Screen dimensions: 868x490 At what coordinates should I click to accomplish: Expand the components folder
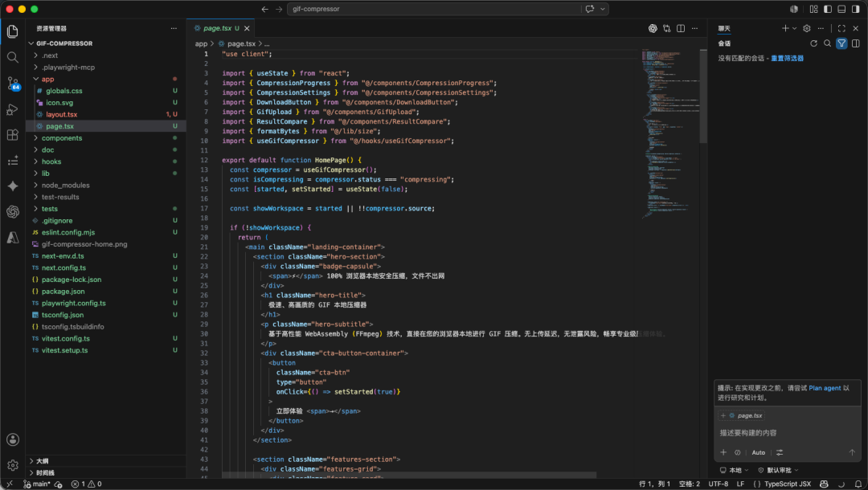pyautogui.click(x=106, y=137)
